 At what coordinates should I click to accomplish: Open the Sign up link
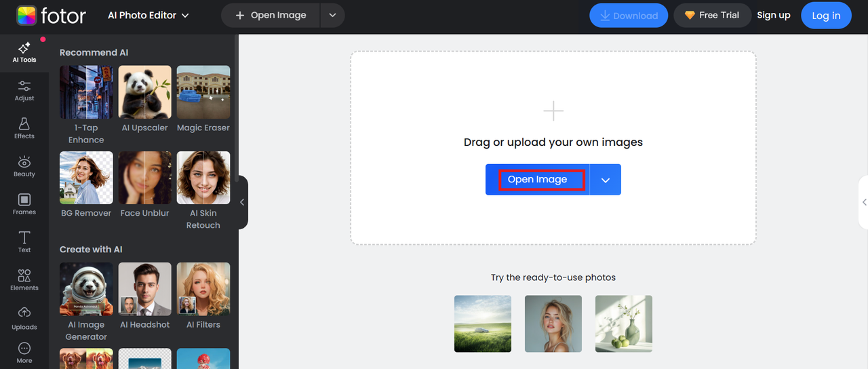click(x=774, y=16)
